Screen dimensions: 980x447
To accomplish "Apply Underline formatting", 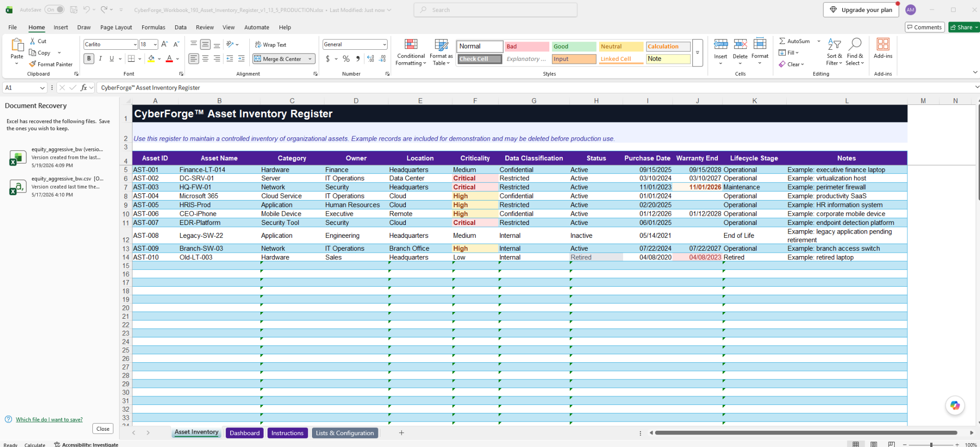I will coord(111,58).
